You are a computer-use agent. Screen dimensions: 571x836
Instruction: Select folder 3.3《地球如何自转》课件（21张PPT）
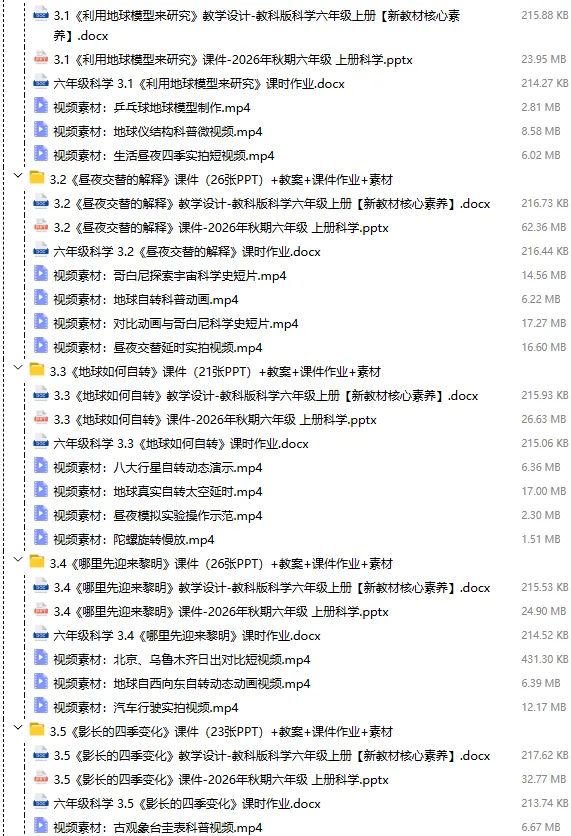click(x=215, y=372)
